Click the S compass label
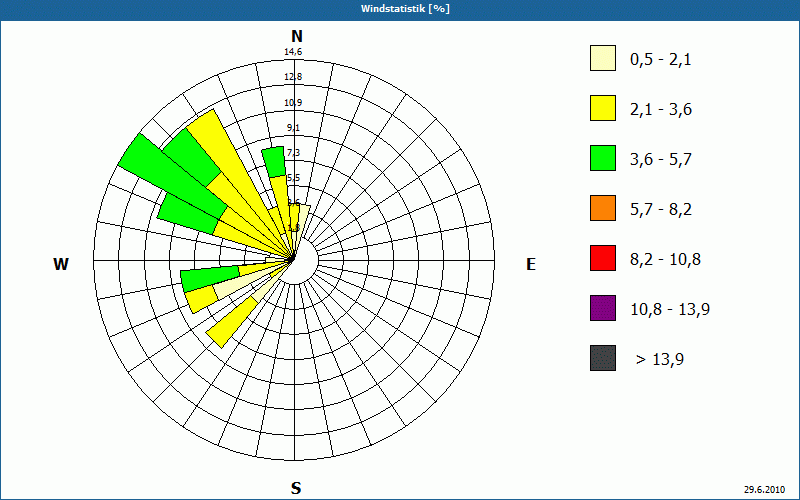800x500 pixels. 296,488
